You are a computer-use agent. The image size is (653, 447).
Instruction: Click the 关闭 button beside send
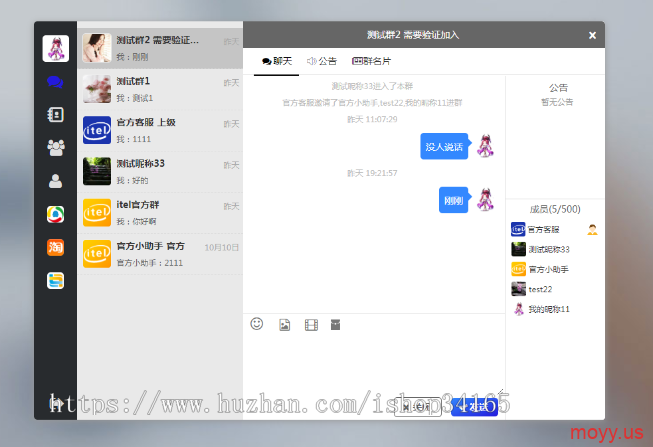pos(418,406)
